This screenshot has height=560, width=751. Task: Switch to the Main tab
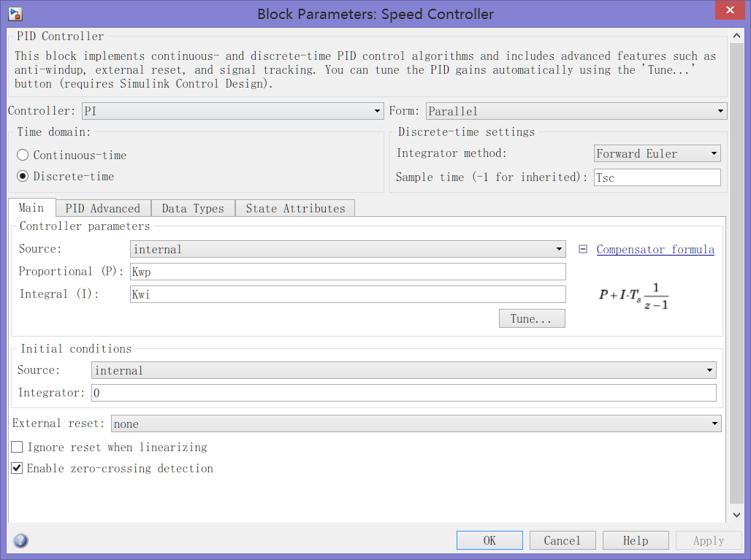31,208
